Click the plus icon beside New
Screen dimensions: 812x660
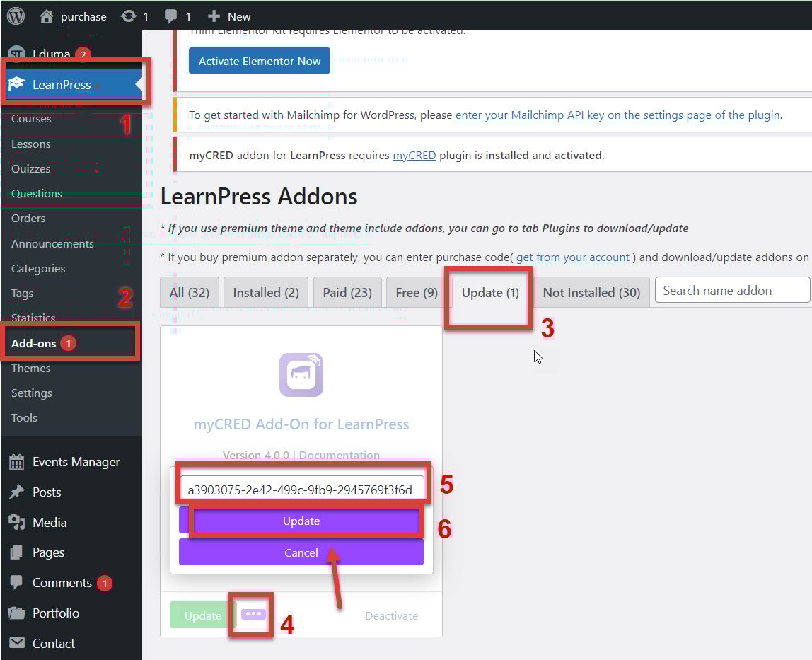pos(214,16)
